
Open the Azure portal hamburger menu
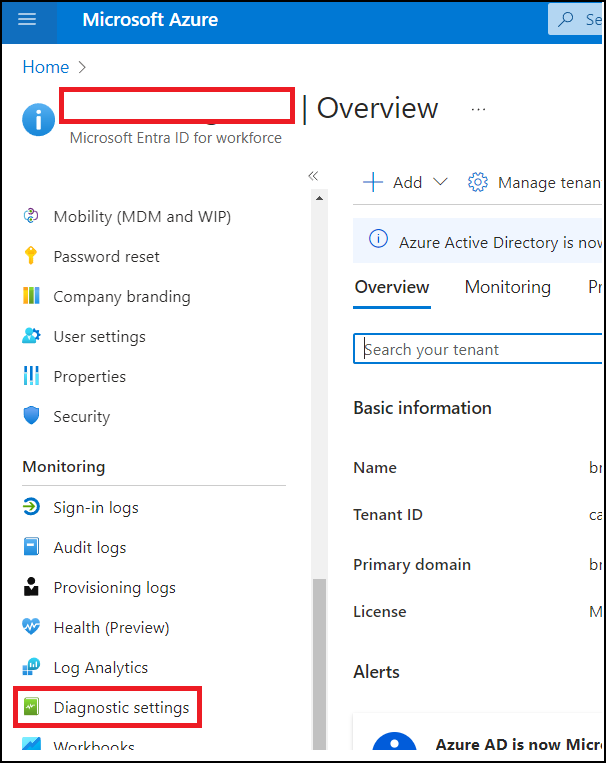[x=27, y=20]
